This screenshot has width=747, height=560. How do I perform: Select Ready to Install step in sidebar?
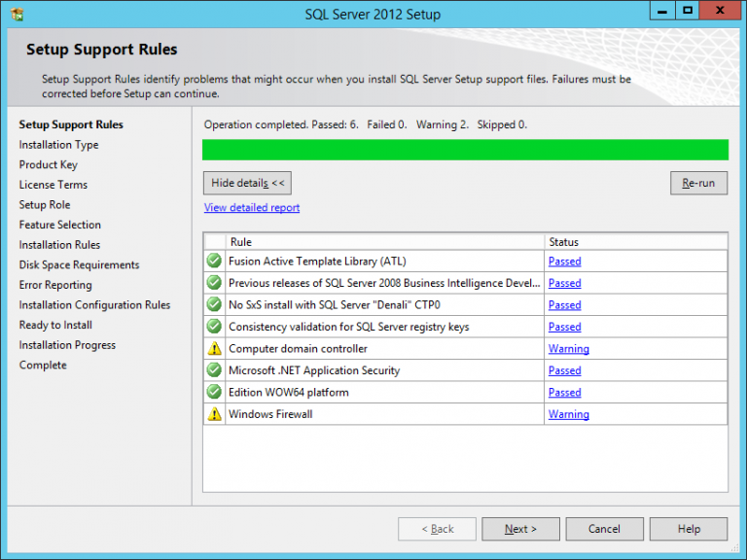pyautogui.click(x=55, y=325)
